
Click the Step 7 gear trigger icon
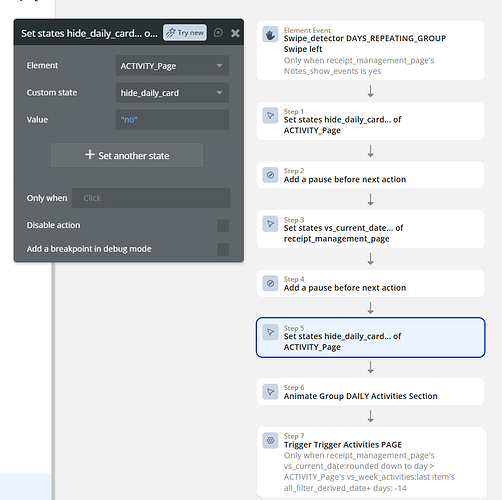[x=270, y=440]
